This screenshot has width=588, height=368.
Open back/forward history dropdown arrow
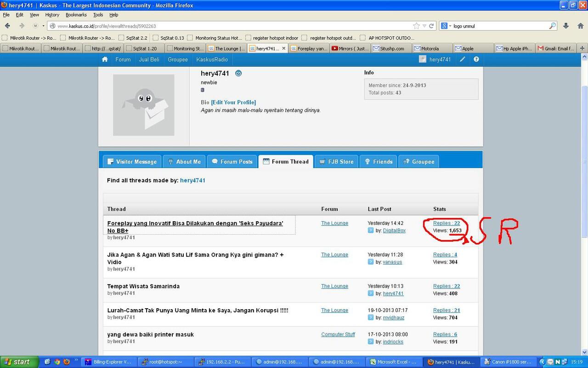click(x=43, y=26)
